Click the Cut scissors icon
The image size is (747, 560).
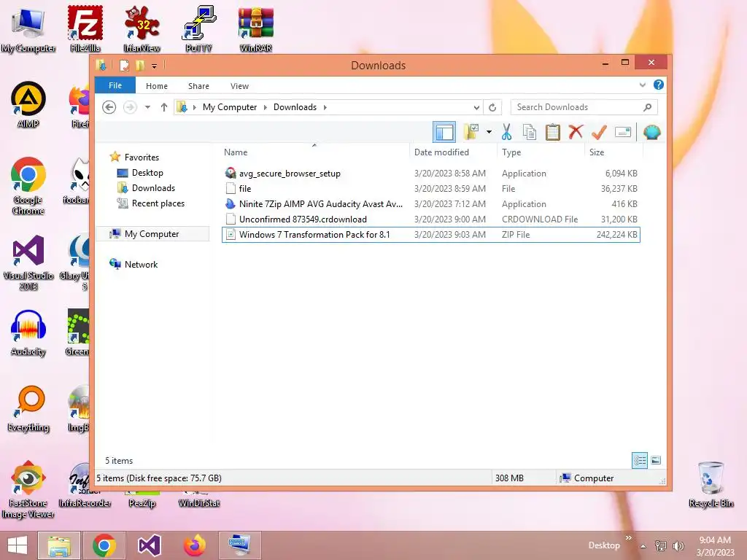pyautogui.click(x=506, y=132)
